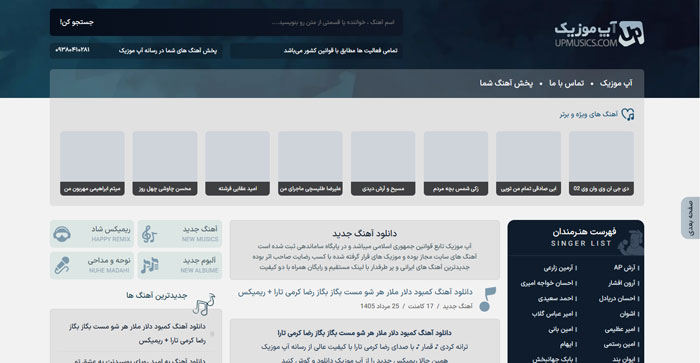Viewport: 700px width, 363px height.
Task: Open the دی جی ان وی وان وی 02 thumbnail
Action: point(601,163)
